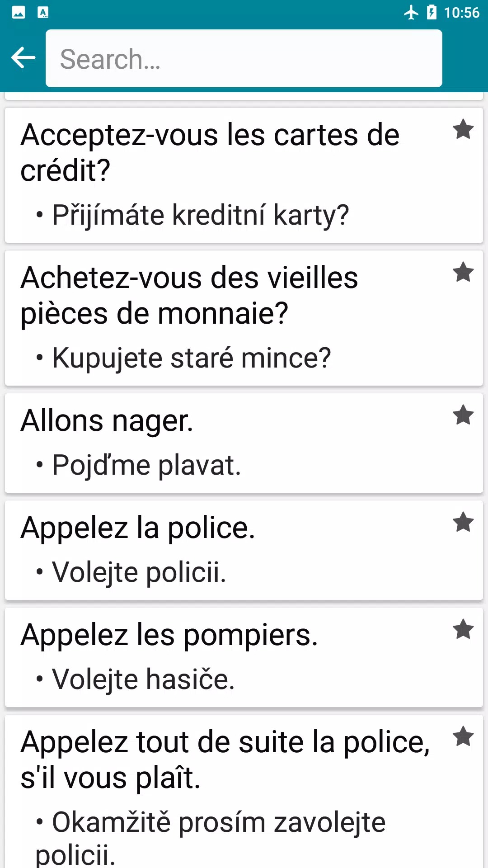Tap the image notification icon in status bar
Screen dimensions: 488x868
pyautogui.click(x=19, y=12)
